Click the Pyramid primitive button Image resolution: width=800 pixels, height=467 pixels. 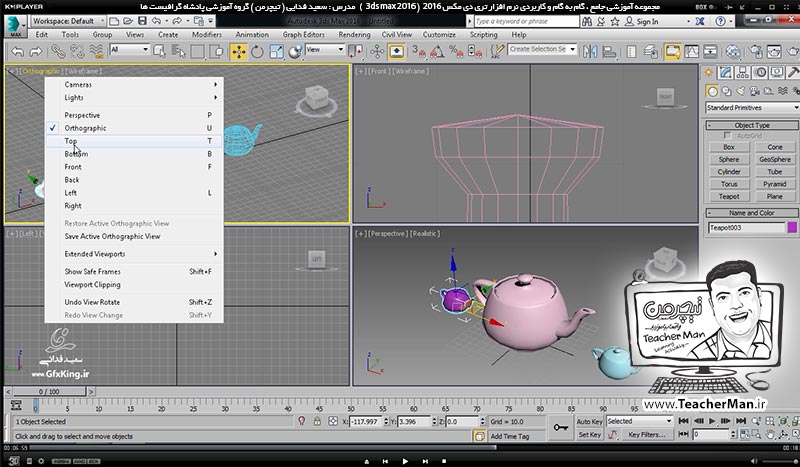(774, 184)
